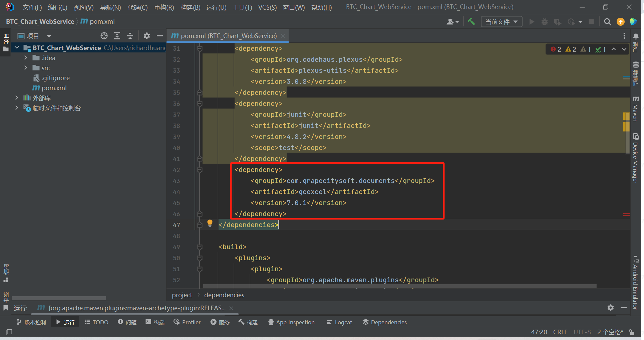Viewport: 644px width, 340px height.
Task: Click the red error stripe marker in scrollbar
Action: [626, 214]
